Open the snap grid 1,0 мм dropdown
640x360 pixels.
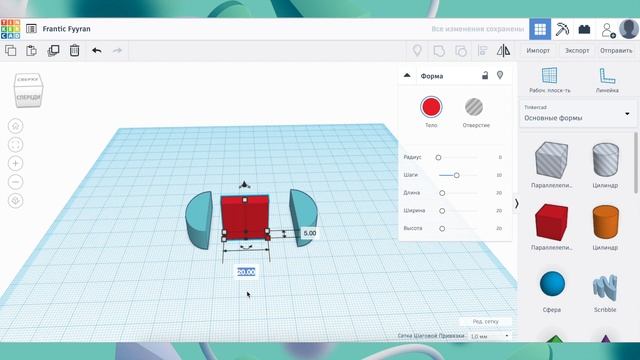[x=489, y=336]
